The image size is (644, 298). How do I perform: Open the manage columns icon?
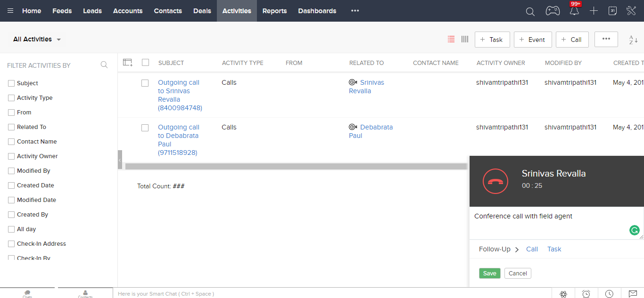(128, 62)
